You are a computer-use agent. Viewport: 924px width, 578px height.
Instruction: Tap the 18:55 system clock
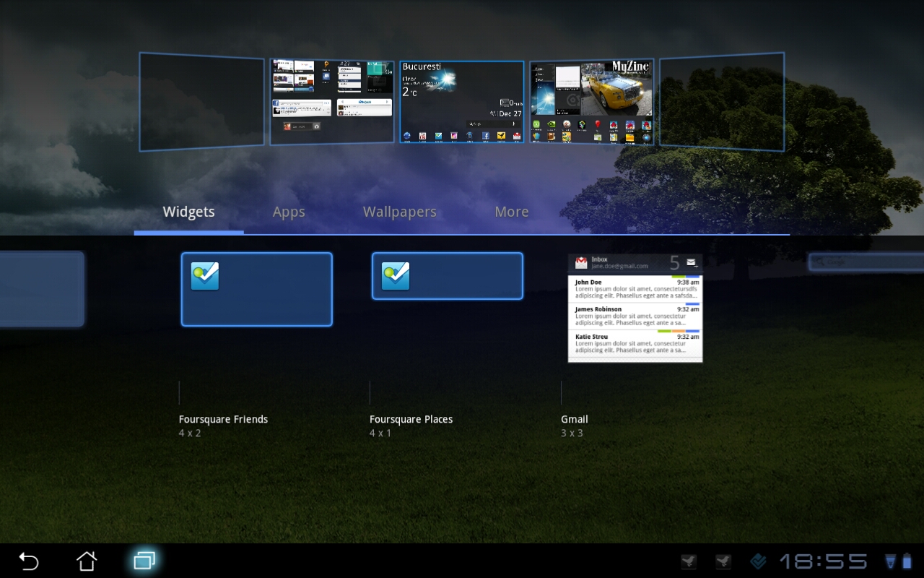pyautogui.click(x=823, y=561)
